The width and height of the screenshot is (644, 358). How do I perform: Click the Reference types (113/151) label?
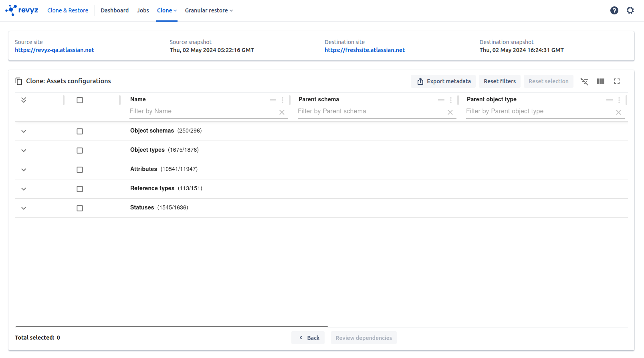166,188
